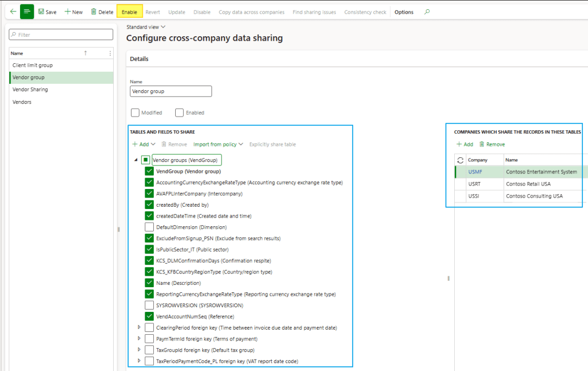
Task: Open the Import from policy dropdown
Action: pos(218,144)
